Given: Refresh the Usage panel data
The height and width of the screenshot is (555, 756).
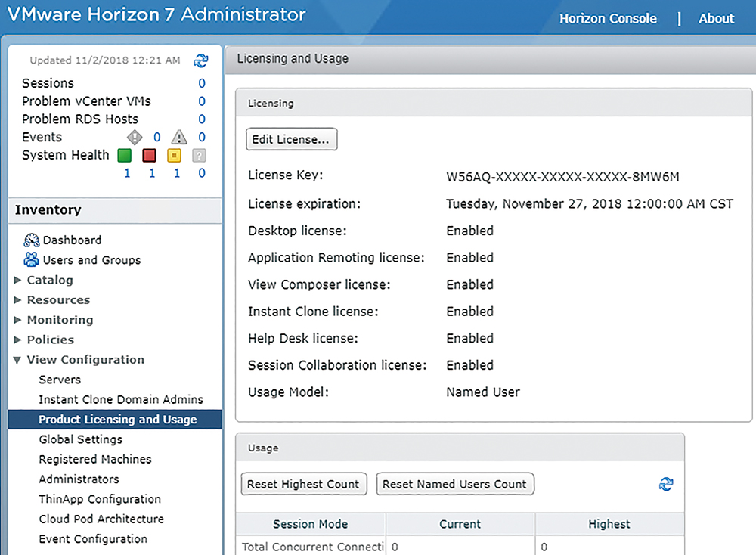Looking at the screenshot, I should [666, 484].
